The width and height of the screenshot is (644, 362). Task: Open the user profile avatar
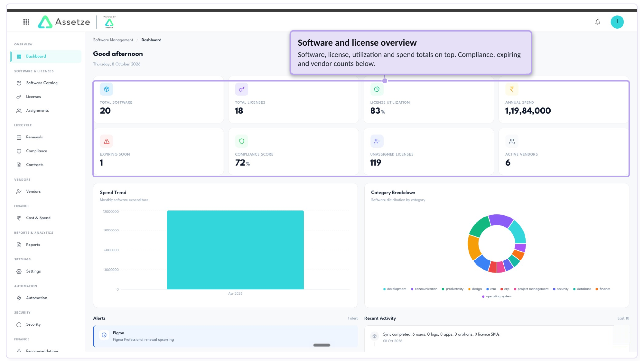(x=617, y=22)
